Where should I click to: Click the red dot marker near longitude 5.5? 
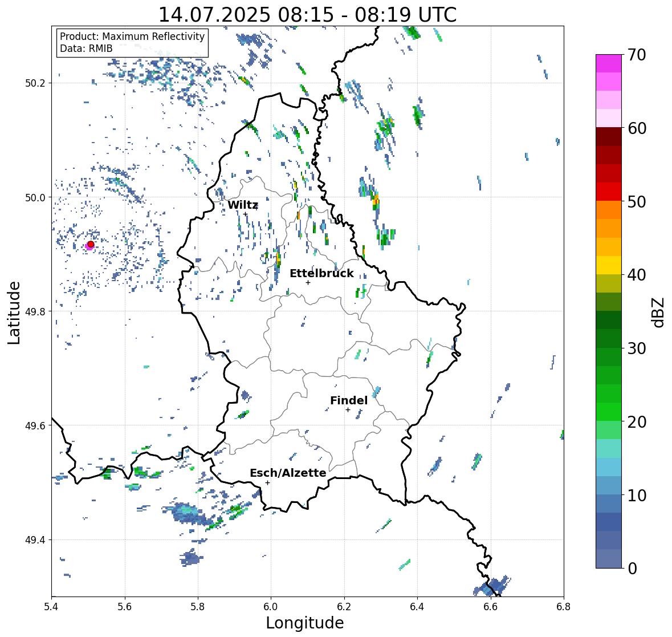point(91,244)
